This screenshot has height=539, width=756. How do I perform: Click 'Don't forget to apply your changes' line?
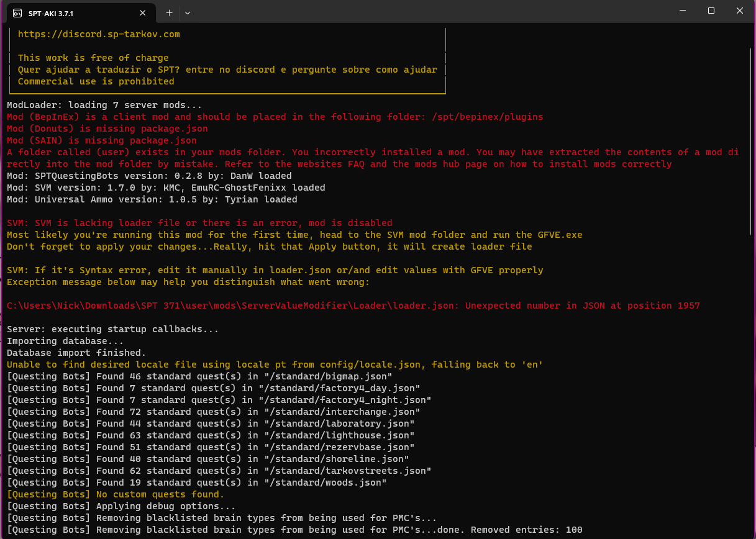pyautogui.click(x=270, y=247)
